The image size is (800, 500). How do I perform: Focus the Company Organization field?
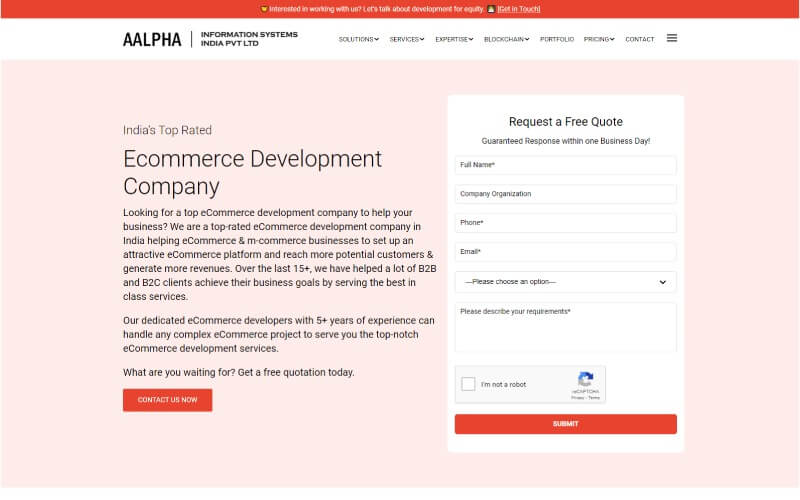point(565,194)
